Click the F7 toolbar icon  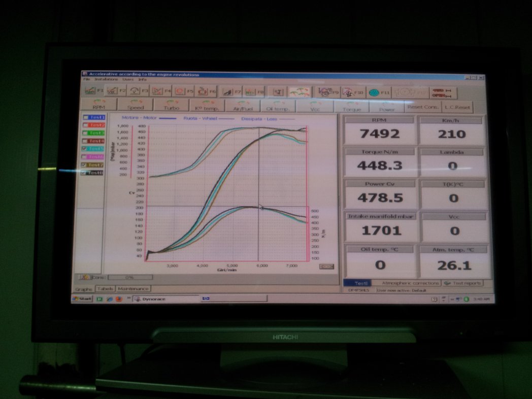[227, 92]
